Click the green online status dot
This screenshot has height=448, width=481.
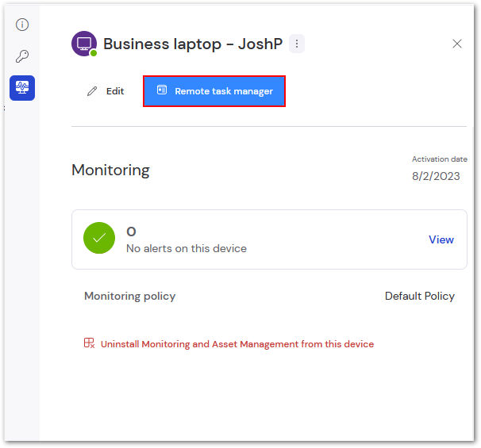94,53
